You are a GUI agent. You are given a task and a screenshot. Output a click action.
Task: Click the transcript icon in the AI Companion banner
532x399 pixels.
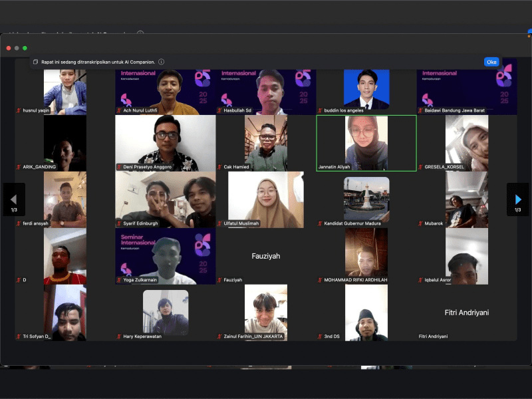pyautogui.click(x=35, y=62)
